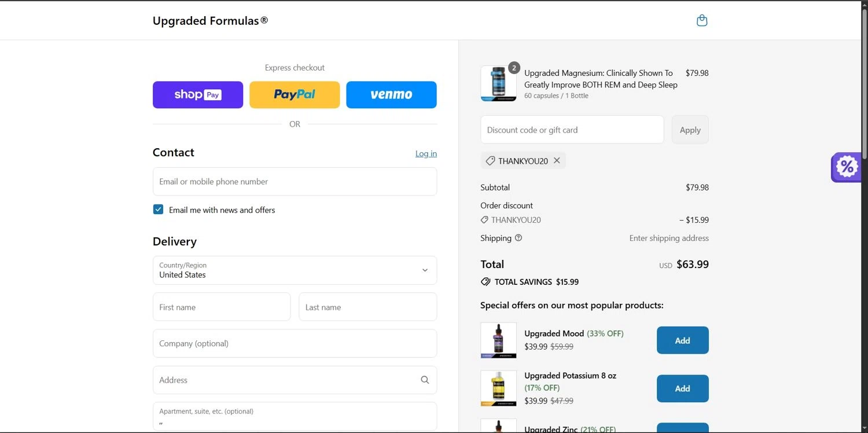Click the shipping help question icon
Screen dimensions: 868x433
518,238
